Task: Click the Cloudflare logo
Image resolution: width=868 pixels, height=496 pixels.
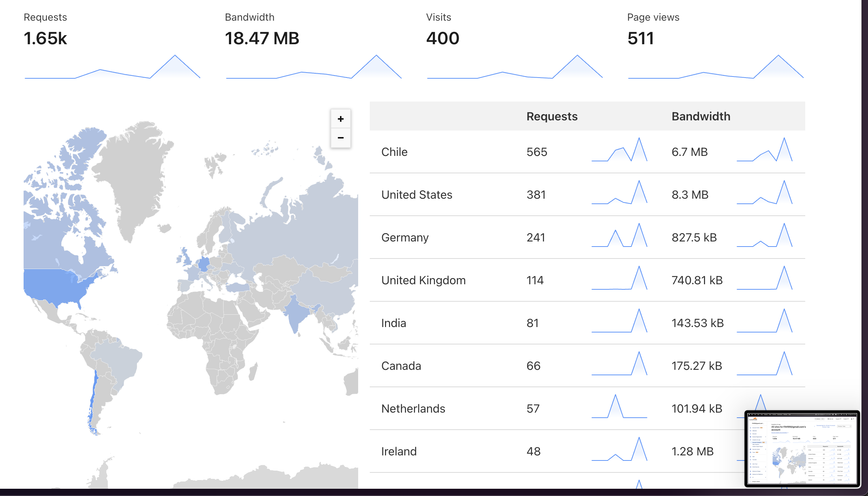Action: (x=755, y=419)
